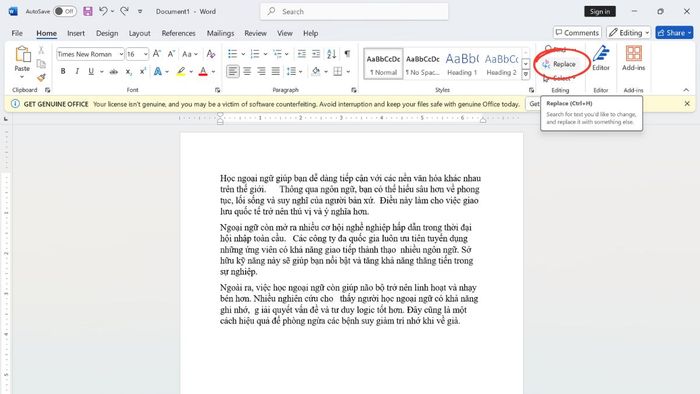Clear all formatting with the eraser icon

pyautogui.click(x=211, y=54)
